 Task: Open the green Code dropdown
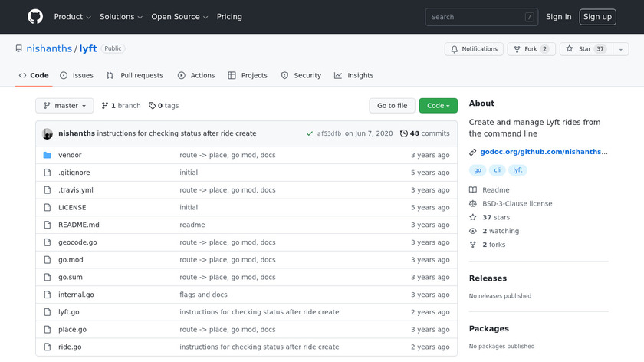pyautogui.click(x=438, y=106)
